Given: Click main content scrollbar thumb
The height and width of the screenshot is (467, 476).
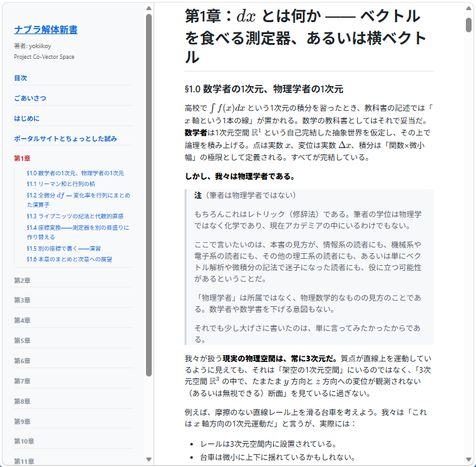Looking at the screenshot, I should coord(468,25).
